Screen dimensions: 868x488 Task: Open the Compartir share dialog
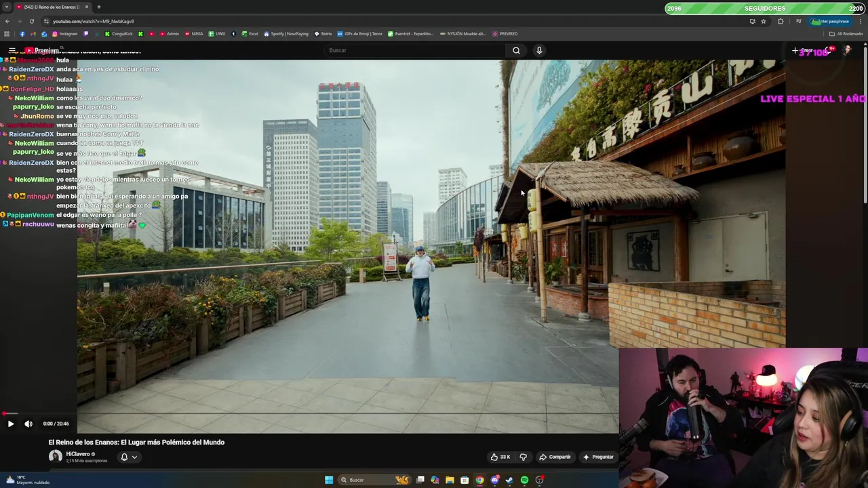pos(555,457)
